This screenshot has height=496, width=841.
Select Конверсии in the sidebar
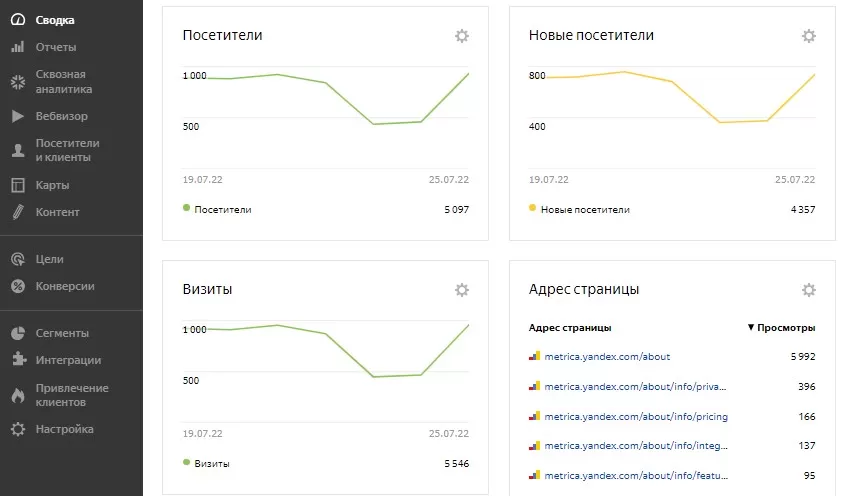coord(64,286)
